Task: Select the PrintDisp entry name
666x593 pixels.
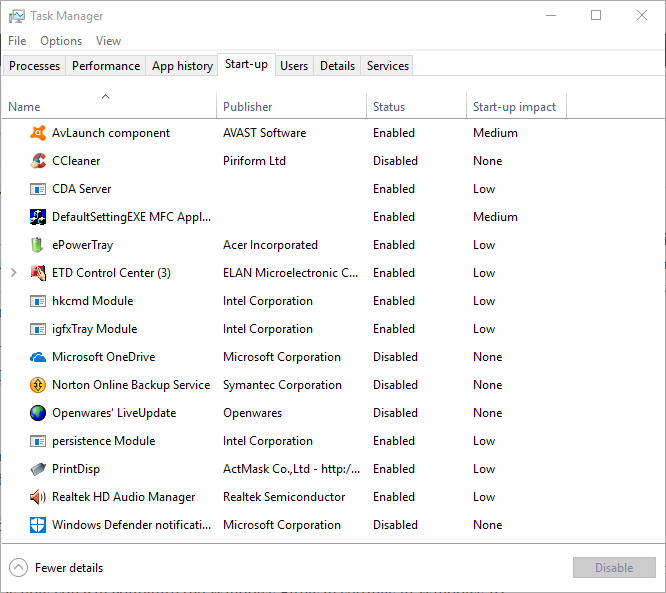Action: [76, 469]
